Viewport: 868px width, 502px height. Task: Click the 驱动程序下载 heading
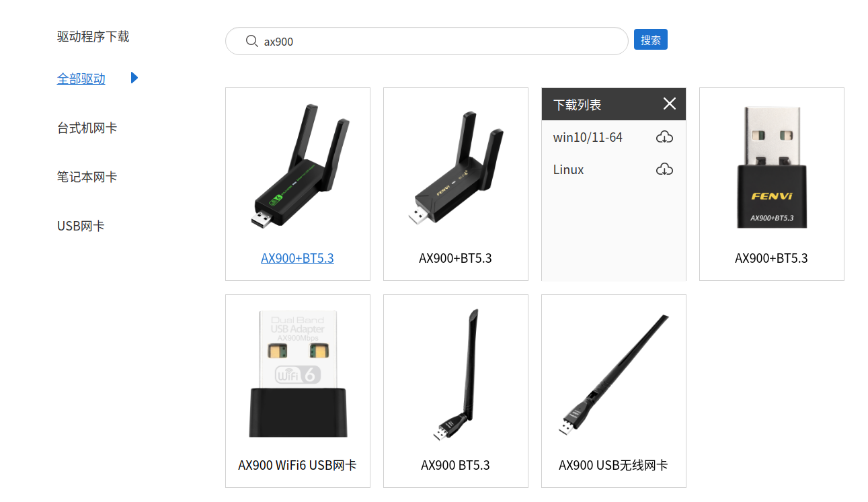click(x=93, y=36)
